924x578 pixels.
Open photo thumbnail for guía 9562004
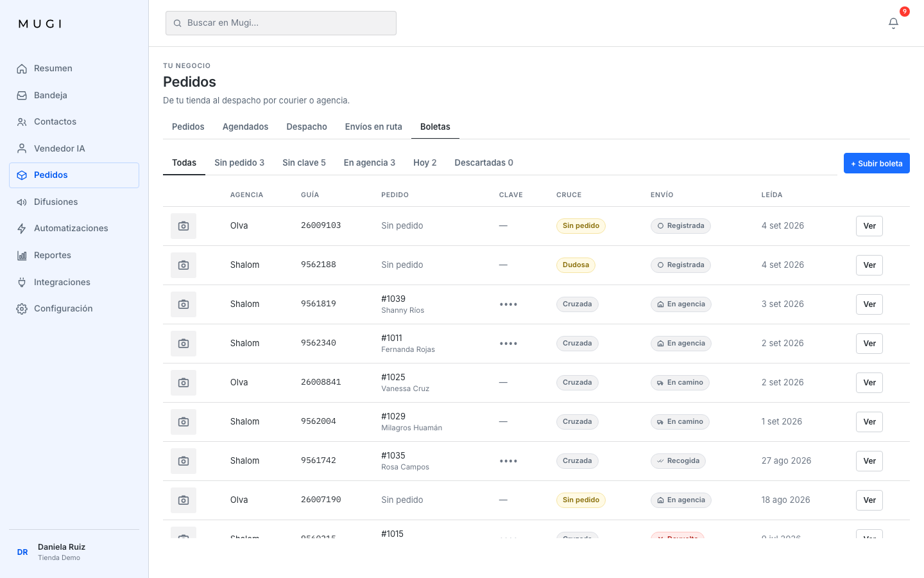pyautogui.click(x=184, y=422)
